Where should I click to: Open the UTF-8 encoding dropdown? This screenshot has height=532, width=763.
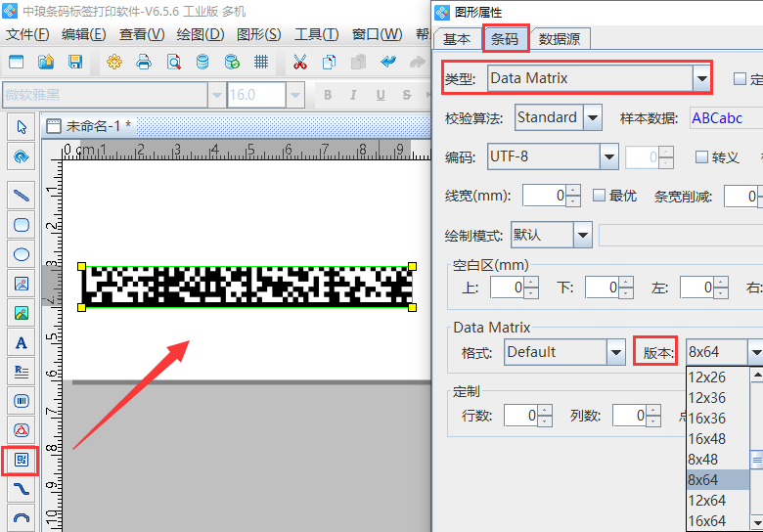609,156
